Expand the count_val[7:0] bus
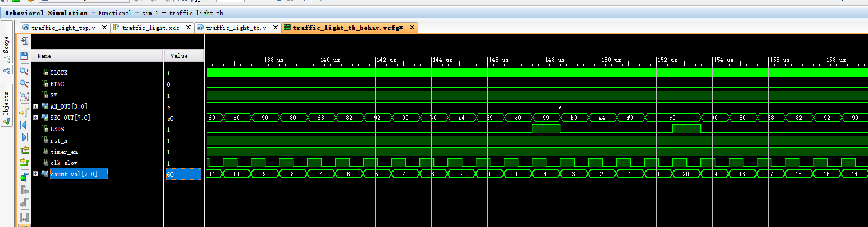This screenshot has width=868, height=227. coord(36,174)
